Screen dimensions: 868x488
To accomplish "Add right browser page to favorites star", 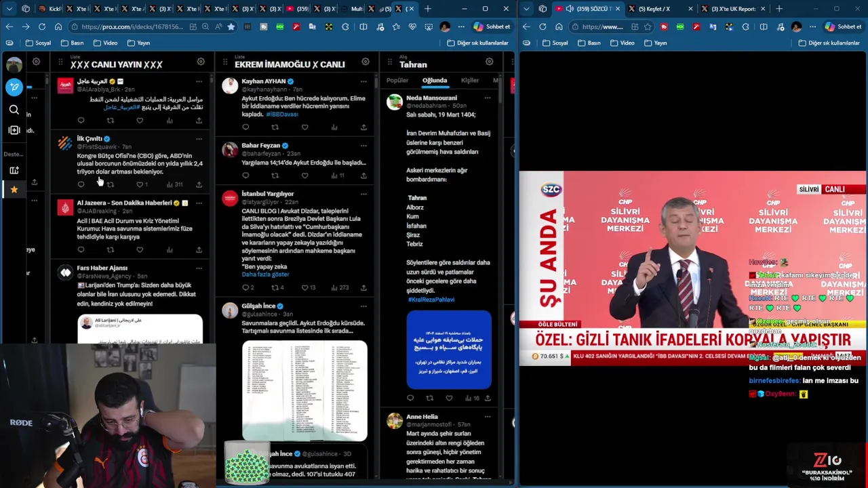I will pos(647,26).
